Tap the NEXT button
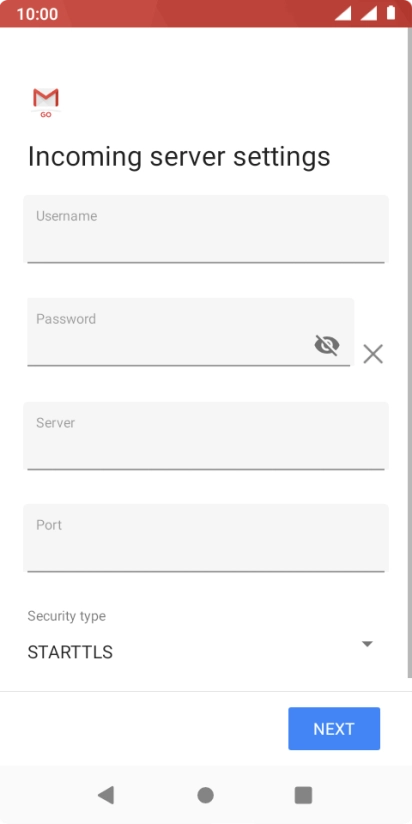This screenshot has width=412, height=824. [x=334, y=728]
